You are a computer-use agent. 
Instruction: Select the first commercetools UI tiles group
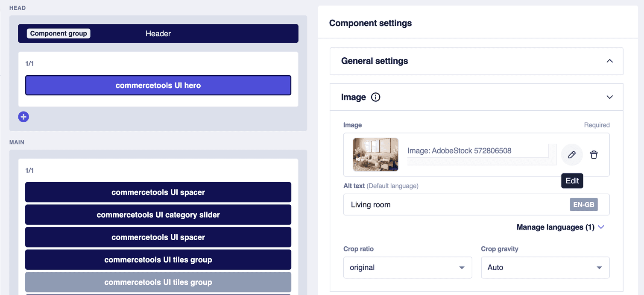pyautogui.click(x=158, y=260)
